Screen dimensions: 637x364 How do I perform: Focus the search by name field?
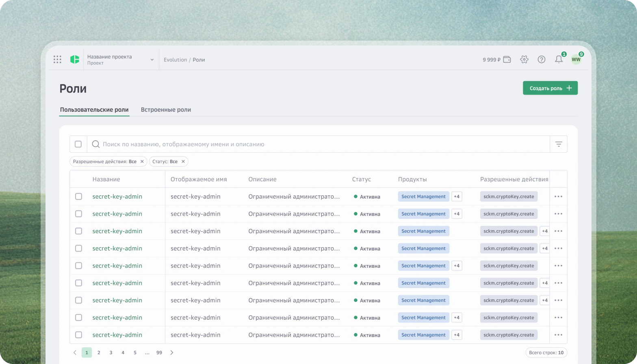click(318, 144)
